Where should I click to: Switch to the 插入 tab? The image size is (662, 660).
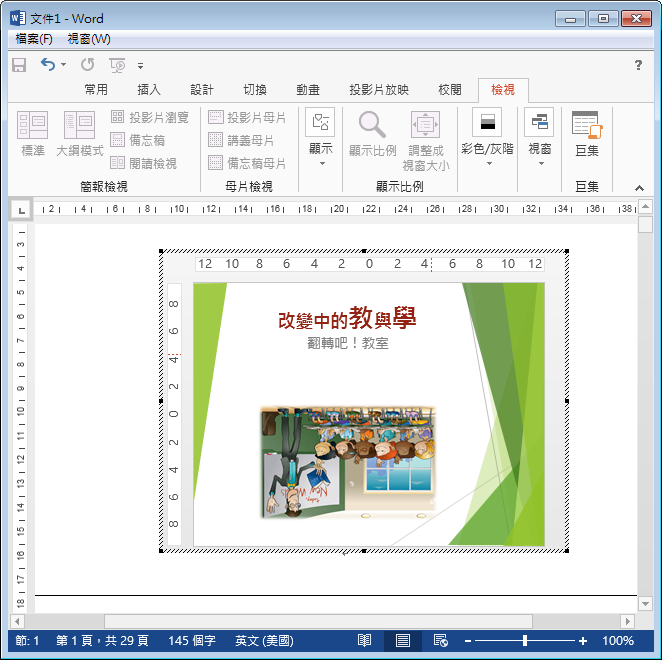(x=149, y=90)
